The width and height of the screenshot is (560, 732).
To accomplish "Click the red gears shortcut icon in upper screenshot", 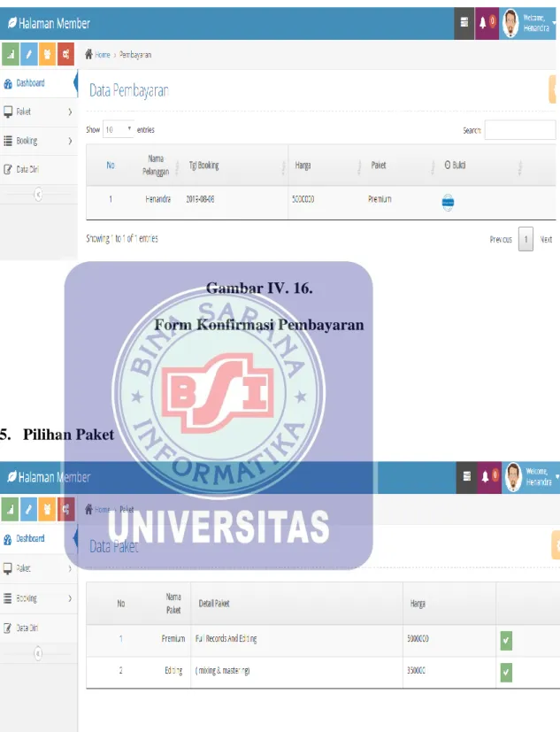I will pos(65,54).
